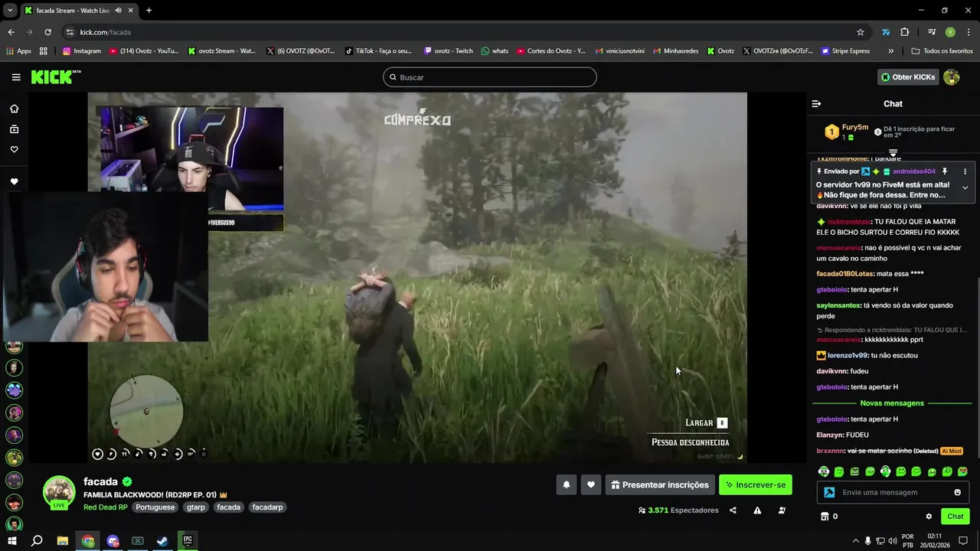Open the Stripe Express bookmark
The width and height of the screenshot is (980, 551).
pos(845,51)
